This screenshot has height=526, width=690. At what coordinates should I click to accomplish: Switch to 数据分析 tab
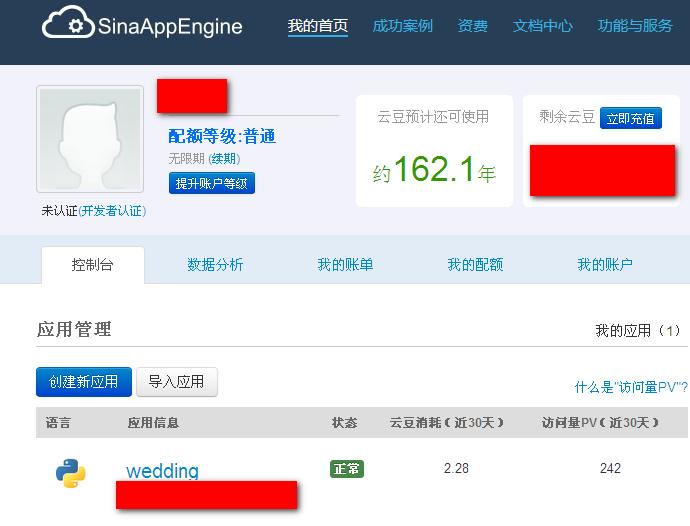(215, 265)
